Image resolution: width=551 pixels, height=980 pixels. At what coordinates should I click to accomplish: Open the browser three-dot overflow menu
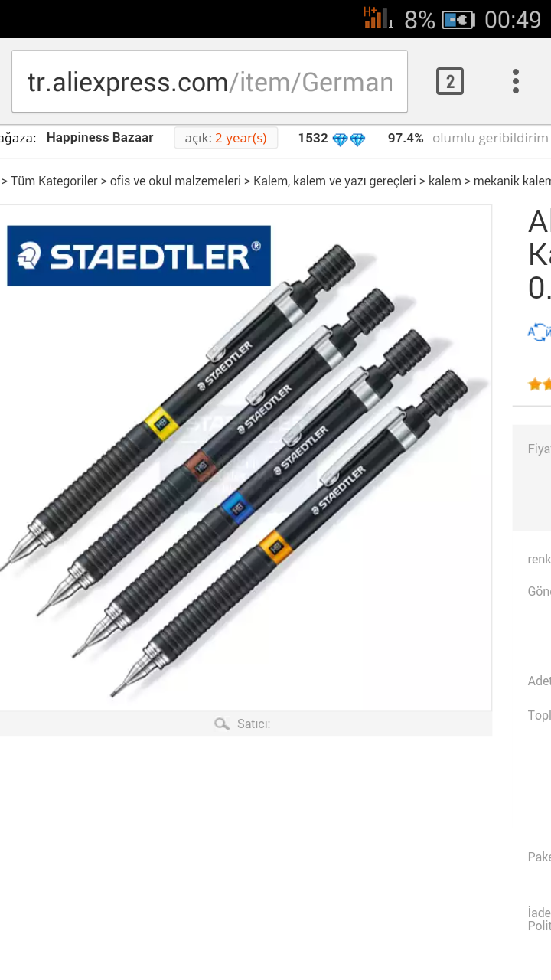(516, 81)
